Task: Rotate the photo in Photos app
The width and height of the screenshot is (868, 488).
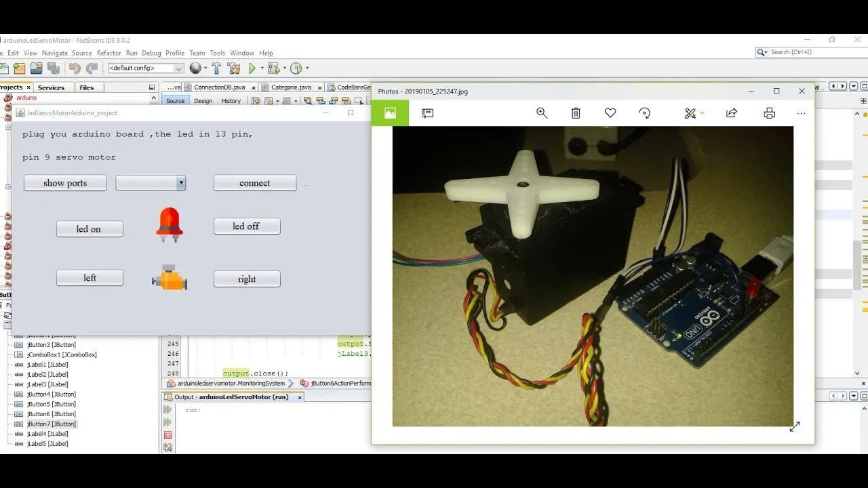Action: pos(645,113)
